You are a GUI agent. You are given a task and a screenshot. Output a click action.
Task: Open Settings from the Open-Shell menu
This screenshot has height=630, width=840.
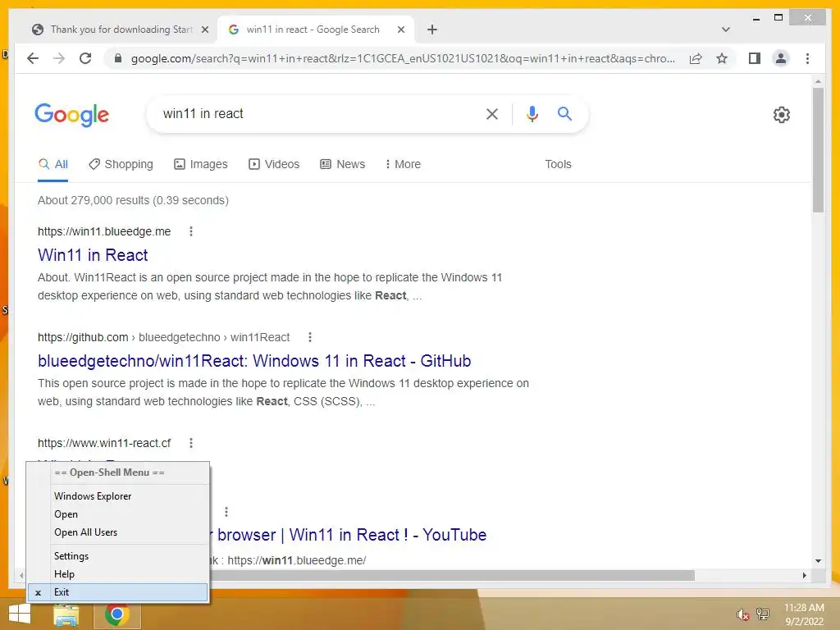118,556
